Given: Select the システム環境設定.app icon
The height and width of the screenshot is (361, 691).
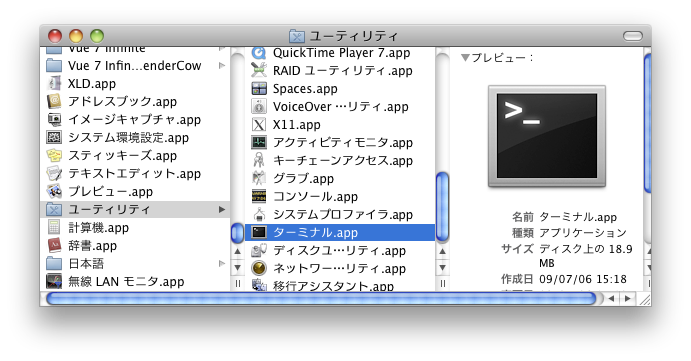Looking at the screenshot, I should click(x=54, y=138).
